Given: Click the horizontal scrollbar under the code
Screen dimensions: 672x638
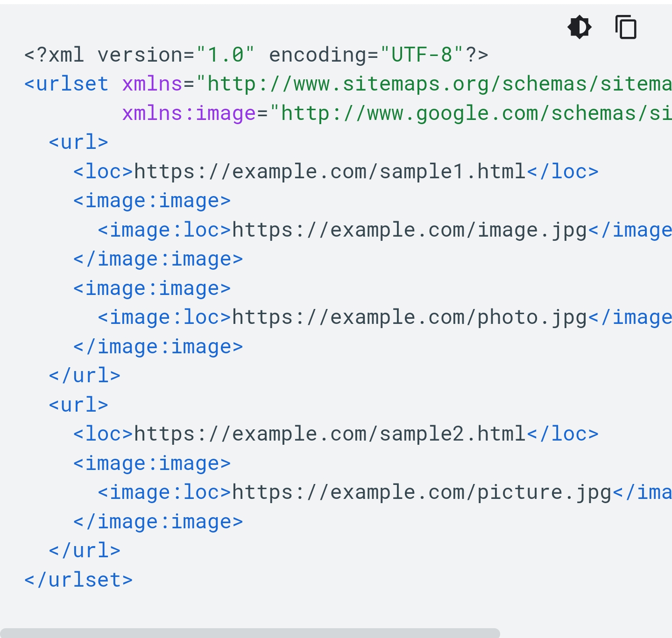Looking at the screenshot, I should [250, 633].
